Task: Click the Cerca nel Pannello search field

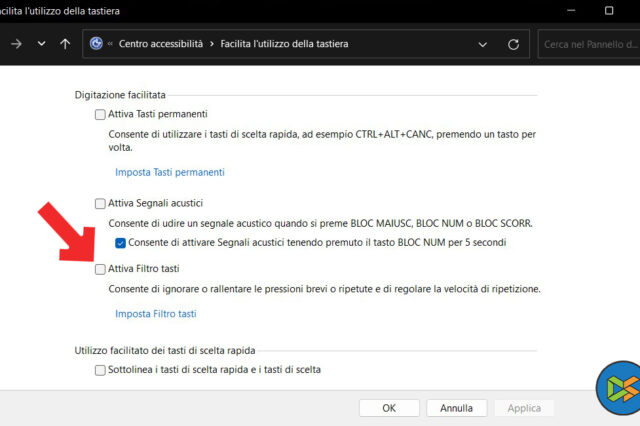Action: 588,44
